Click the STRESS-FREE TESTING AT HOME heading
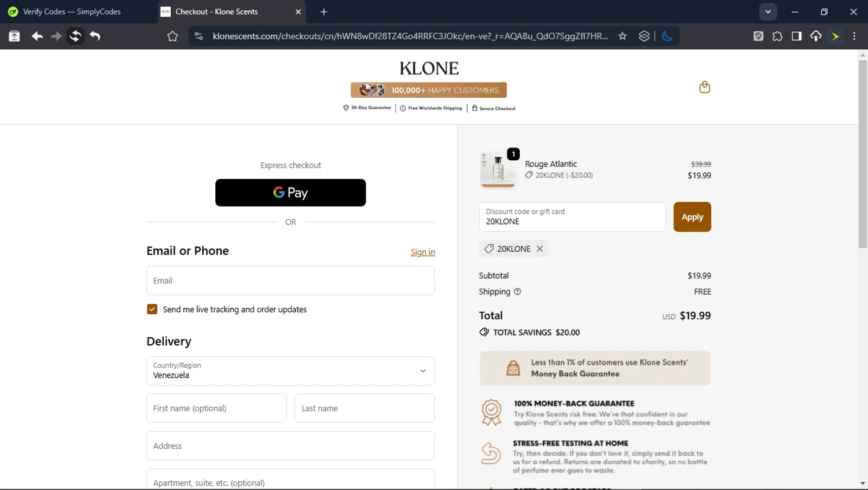868x490 pixels. 571,443
